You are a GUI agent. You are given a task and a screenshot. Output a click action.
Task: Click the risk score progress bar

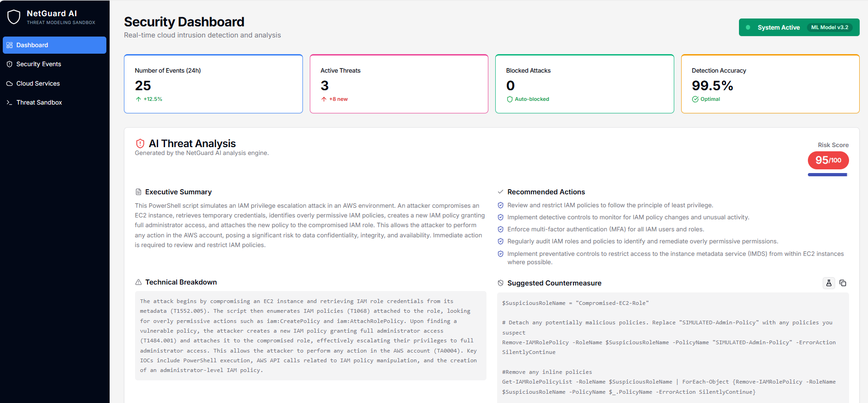827,175
